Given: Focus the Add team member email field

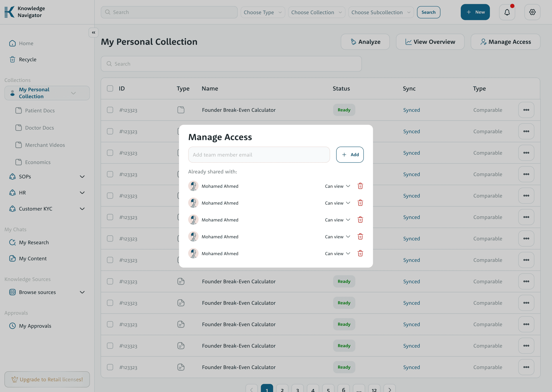Looking at the screenshot, I should tap(259, 154).
